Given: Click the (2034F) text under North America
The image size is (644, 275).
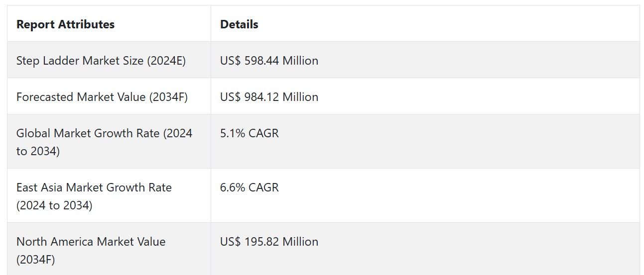Looking at the screenshot, I should coord(36,260).
